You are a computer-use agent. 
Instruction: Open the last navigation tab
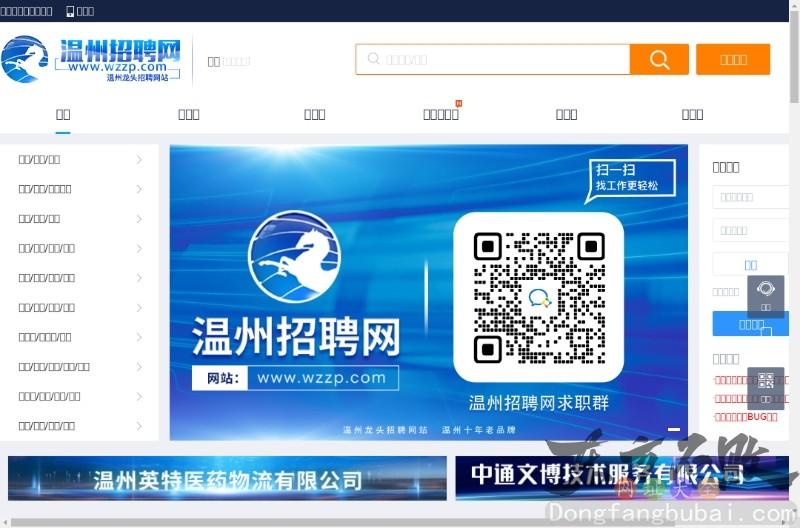(692, 114)
